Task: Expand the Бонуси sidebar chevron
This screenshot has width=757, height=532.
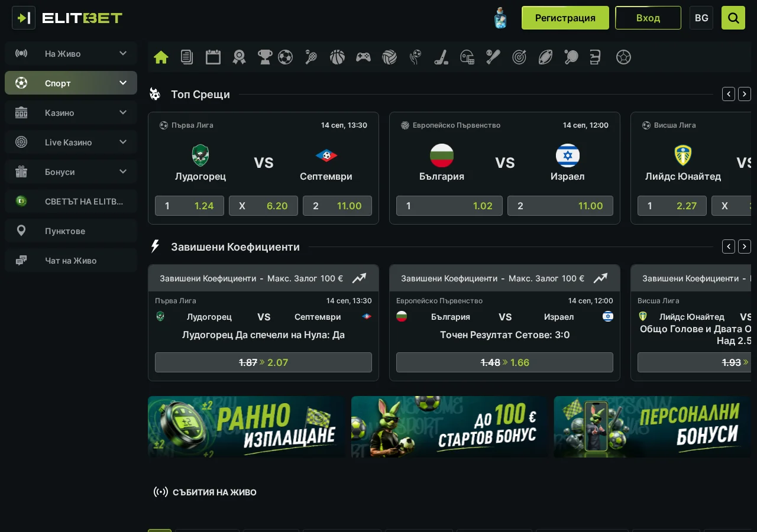Action: pos(123,171)
